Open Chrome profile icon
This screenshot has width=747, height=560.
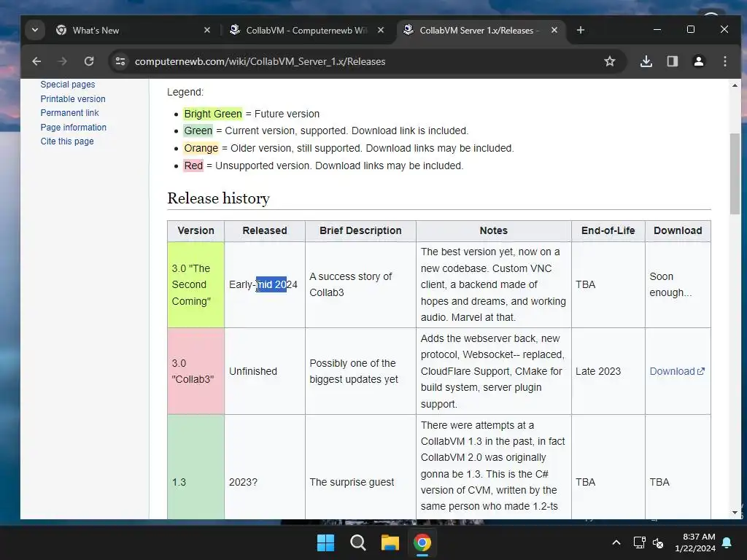pos(698,61)
